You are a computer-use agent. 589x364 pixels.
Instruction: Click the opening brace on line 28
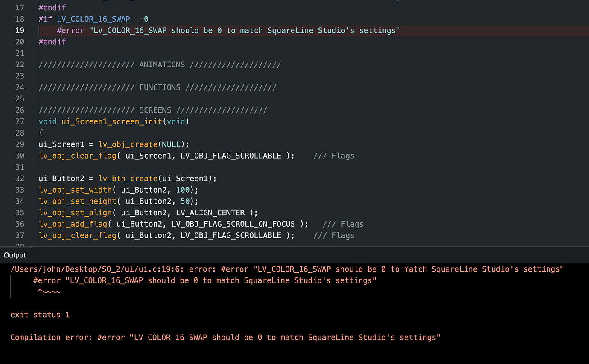point(41,133)
